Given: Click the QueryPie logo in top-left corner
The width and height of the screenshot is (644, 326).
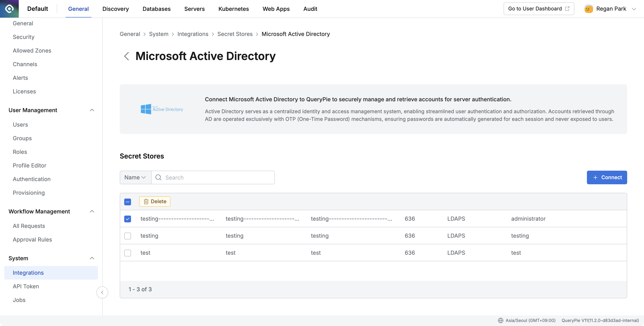Looking at the screenshot, I should 9,9.
